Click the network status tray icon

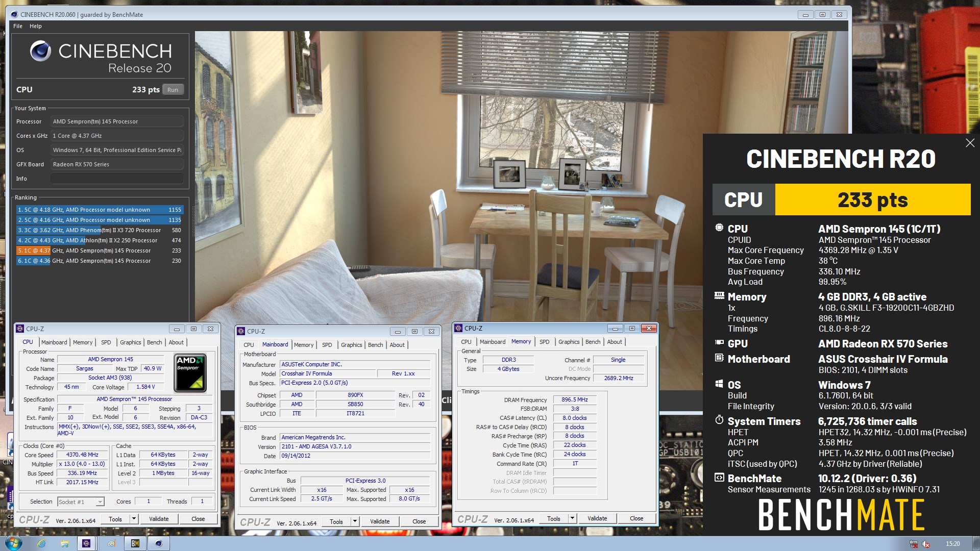pyautogui.click(x=914, y=544)
